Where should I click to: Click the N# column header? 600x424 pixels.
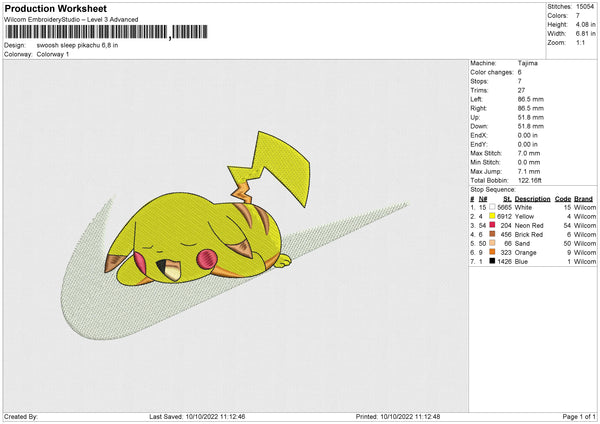(483, 199)
